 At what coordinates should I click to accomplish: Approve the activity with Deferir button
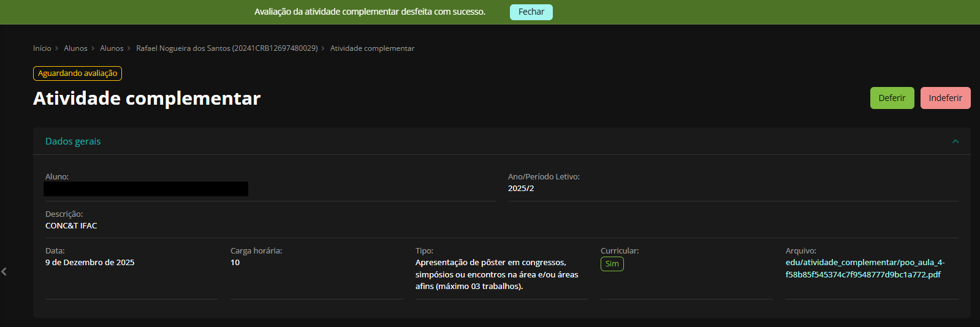point(892,98)
